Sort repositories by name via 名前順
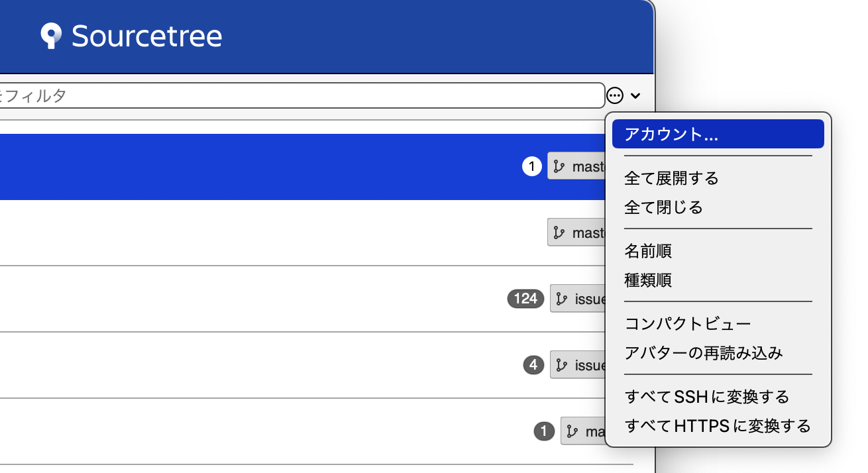Screen dimensions: 868x473 tap(648, 251)
